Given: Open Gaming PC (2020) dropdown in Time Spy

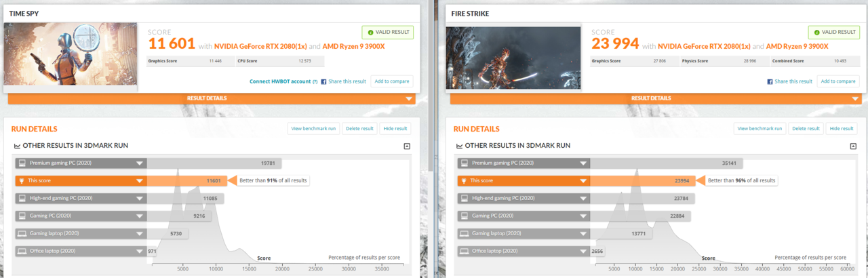Looking at the screenshot, I should 140,216.
